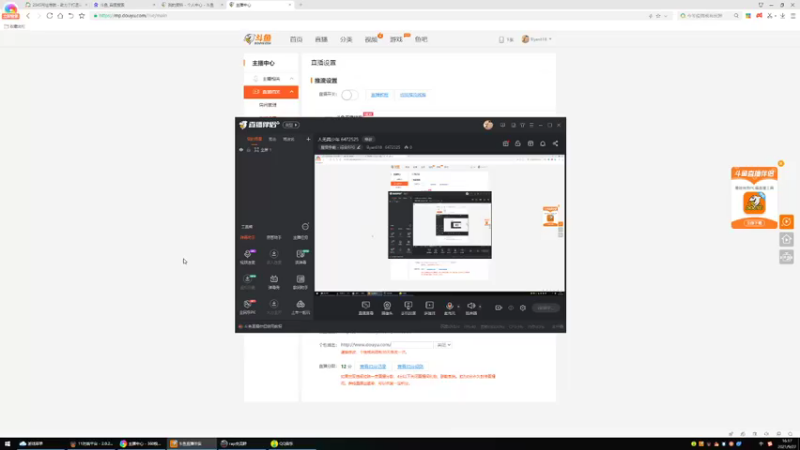Close the floating Douyu companion ad

(781, 164)
